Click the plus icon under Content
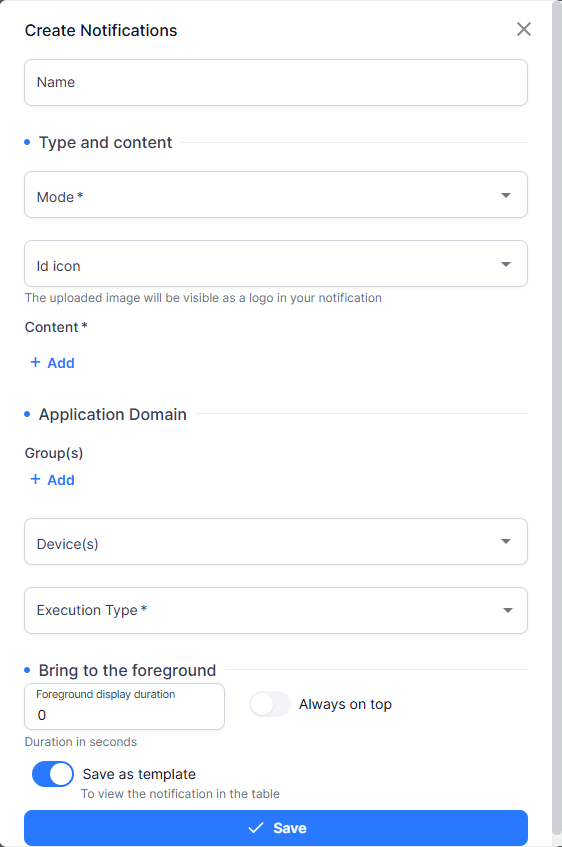Image resolution: width=562 pixels, height=847 pixels. pyautogui.click(x=35, y=362)
